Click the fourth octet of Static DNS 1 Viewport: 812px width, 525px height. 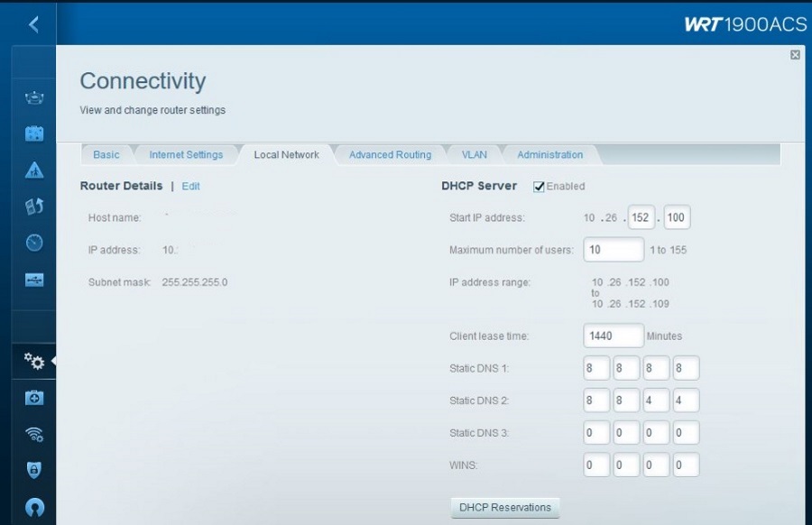point(687,368)
